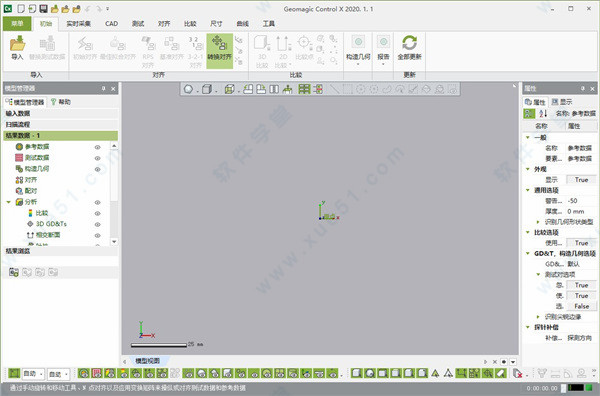Switch to the 显示 tab in properties panel
This screenshot has width=600, height=396.
562,102
